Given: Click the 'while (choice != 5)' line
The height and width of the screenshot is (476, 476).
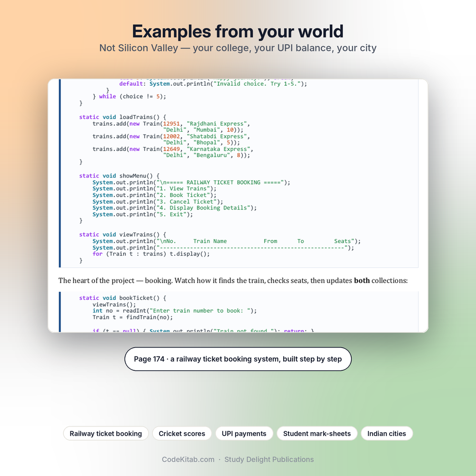Looking at the screenshot, I should (x=129, y=97).
